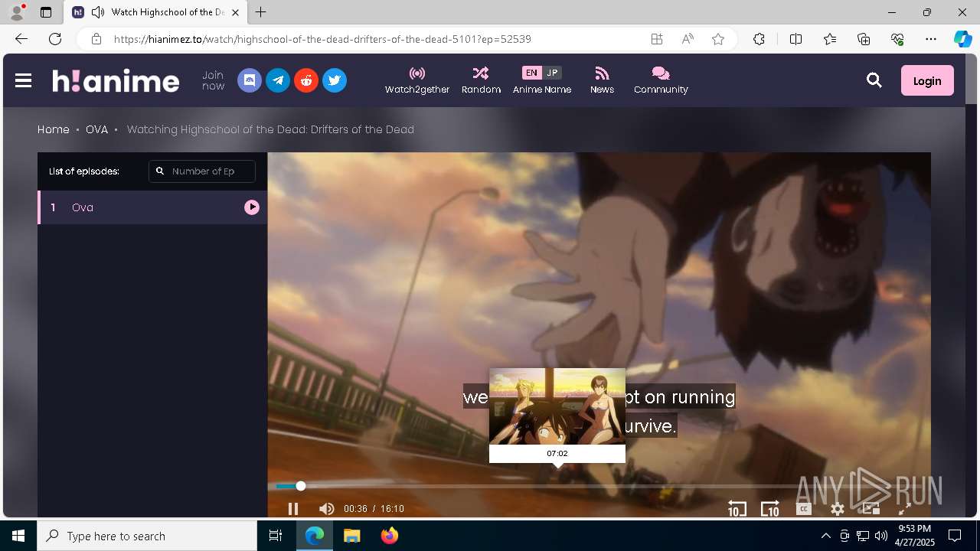Show hidden system tray icons

coord(825,536)
